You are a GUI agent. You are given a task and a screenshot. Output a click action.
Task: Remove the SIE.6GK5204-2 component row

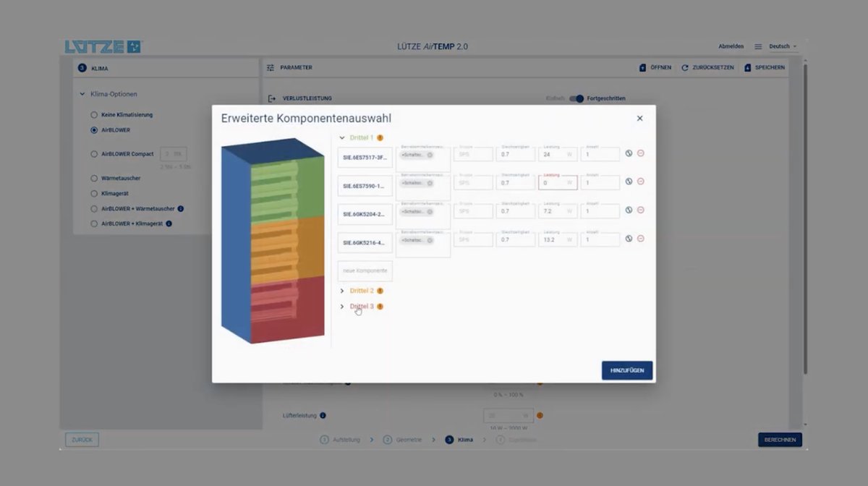tap(641, 210)
